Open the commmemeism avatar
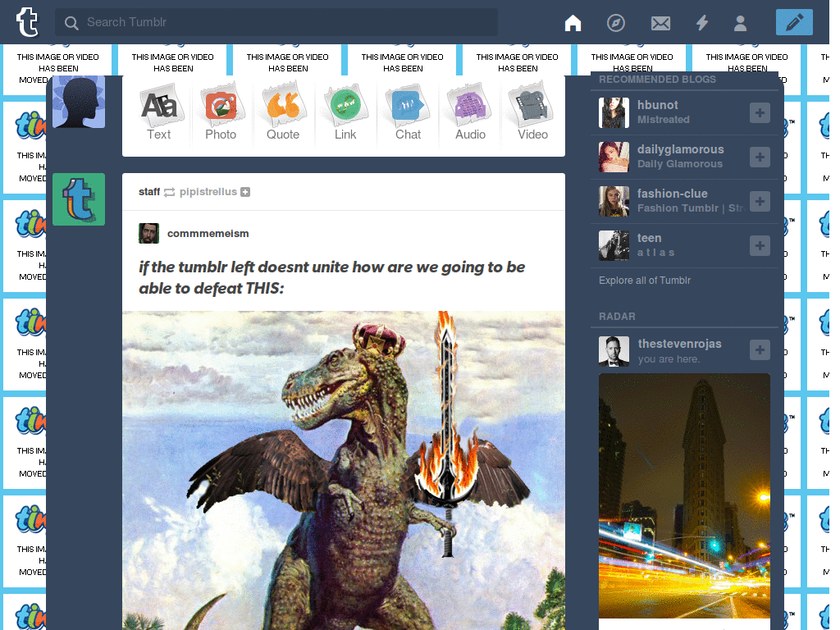The height and width of the screenshot is (630, 840). coord(149,234)
